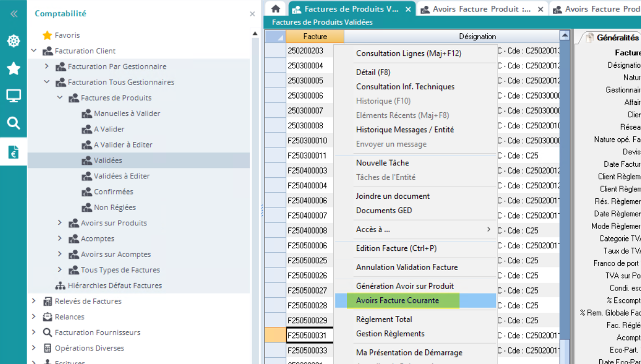Screen dimensions: 641x364
Task: Open the star favorites sidebar icon
Action: (x=14, y=68)
